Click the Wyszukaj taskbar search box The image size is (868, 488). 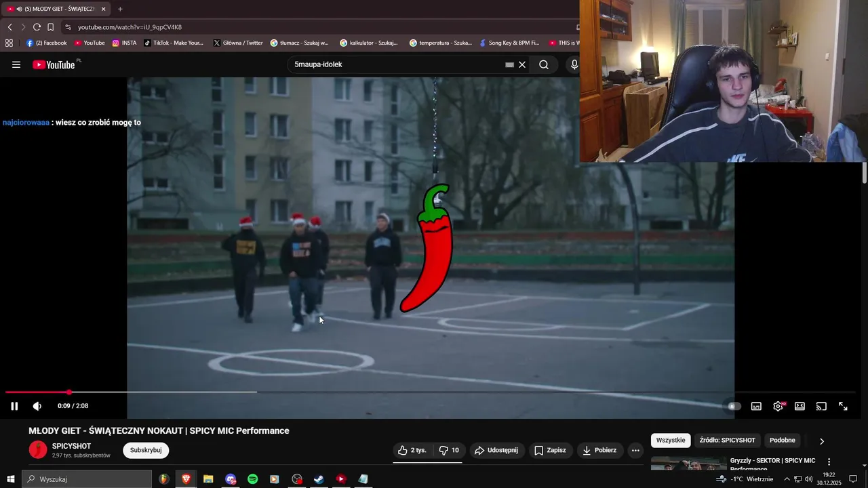pos(87,479)
